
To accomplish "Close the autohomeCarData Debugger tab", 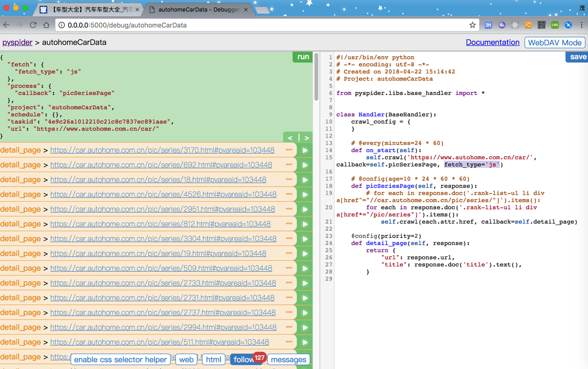I will coord(246,10).
